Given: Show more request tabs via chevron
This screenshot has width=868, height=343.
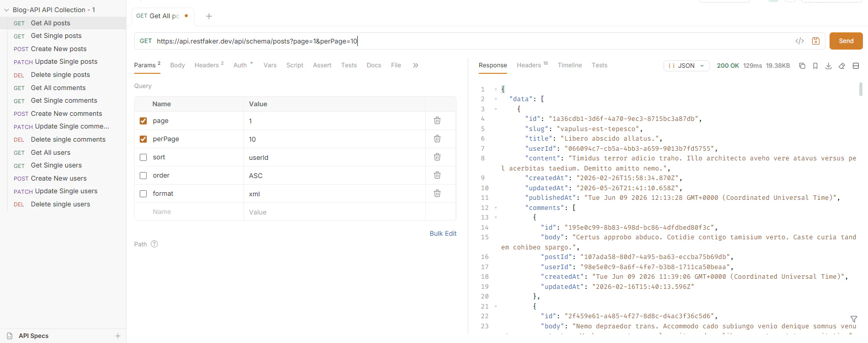Looking at the screenshot, I should [x=416, y=65].
